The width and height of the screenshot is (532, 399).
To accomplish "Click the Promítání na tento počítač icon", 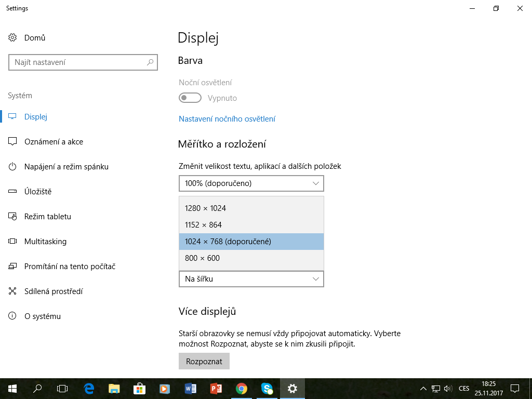I will click(x=12, y=267).
